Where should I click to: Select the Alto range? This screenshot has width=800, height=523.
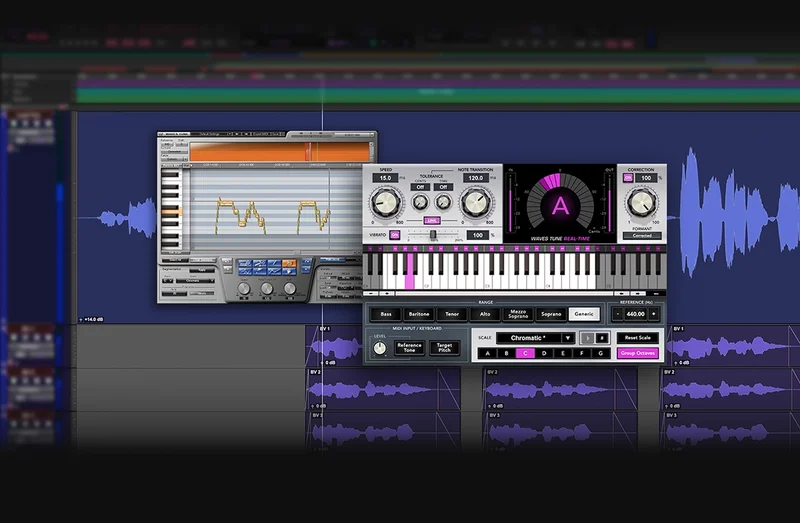485,314
